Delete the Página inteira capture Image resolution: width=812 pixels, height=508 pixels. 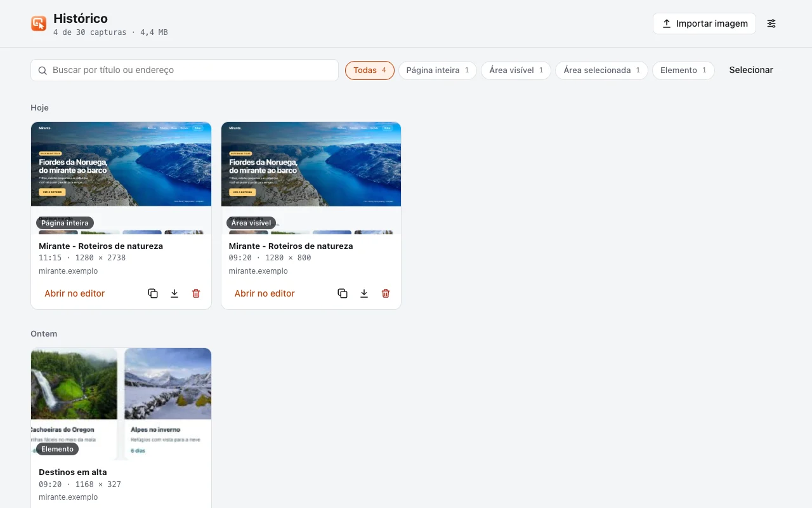point(196,293)
